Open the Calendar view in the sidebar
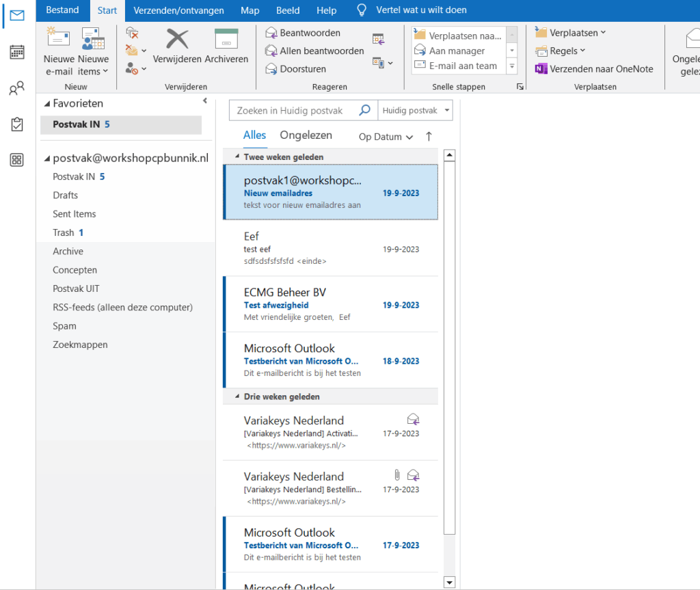The height and width of the screenshot is (590, 700). point(17,52)
